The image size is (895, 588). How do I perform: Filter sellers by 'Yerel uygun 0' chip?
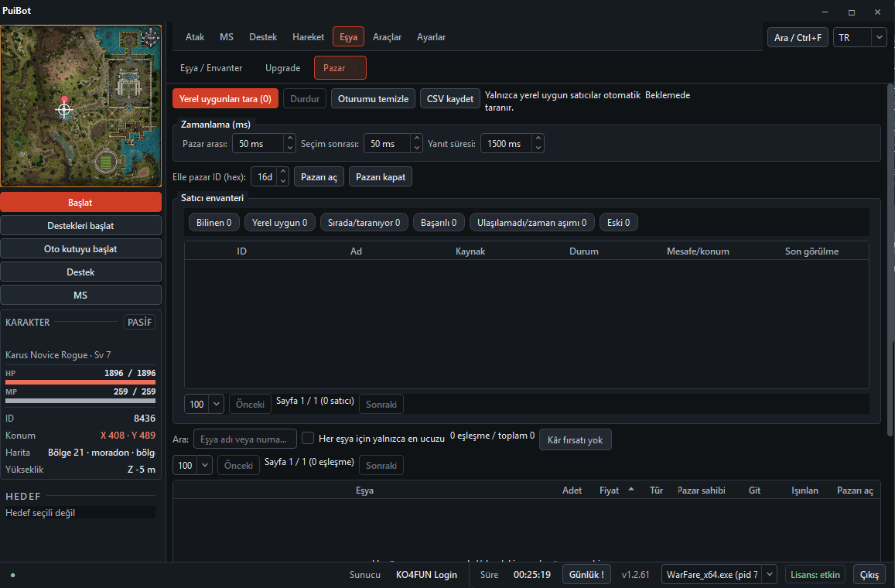(x=280, y=223)
